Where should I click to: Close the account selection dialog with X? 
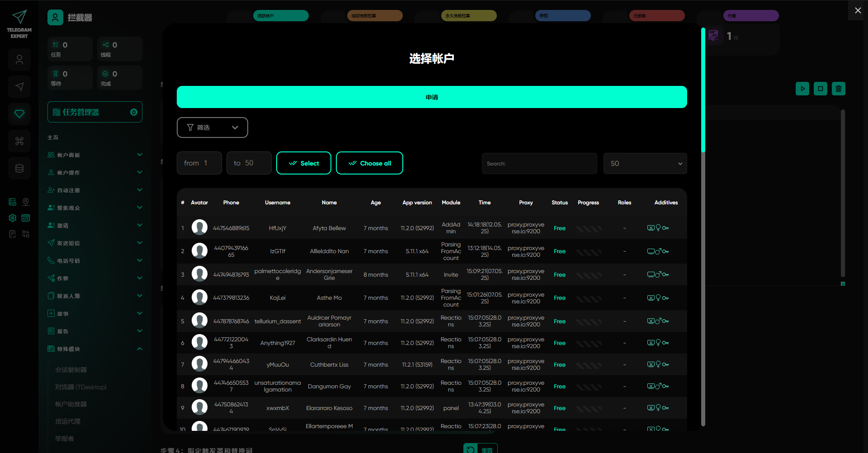pyautogui.click(x=858, y=10)
